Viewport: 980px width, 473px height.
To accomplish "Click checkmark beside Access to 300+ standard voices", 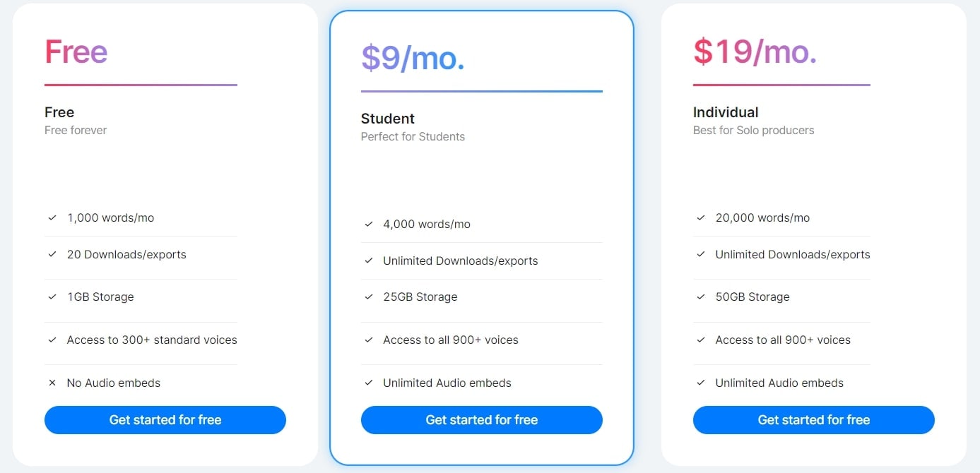I will point(52,340).
